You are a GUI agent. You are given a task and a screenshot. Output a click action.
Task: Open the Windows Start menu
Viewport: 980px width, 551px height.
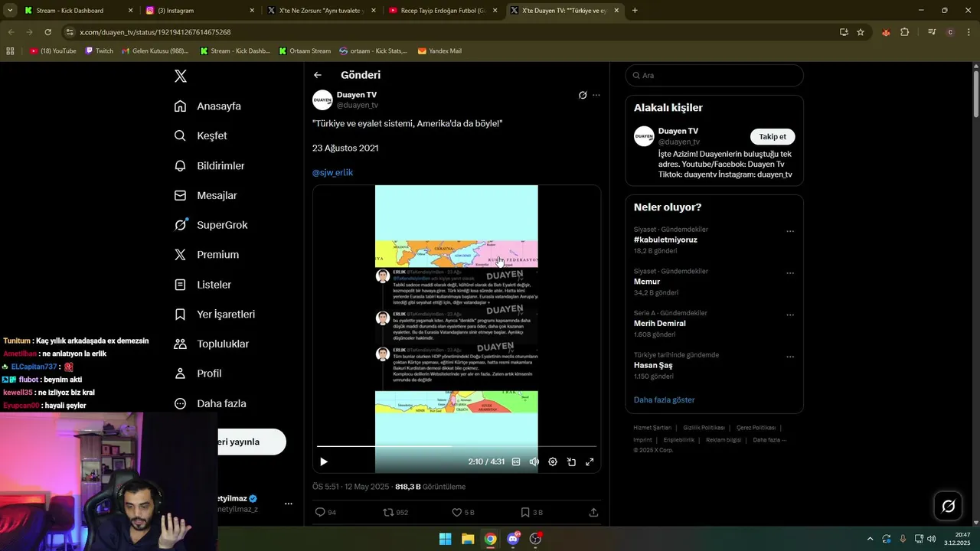(x=445, y=539)
